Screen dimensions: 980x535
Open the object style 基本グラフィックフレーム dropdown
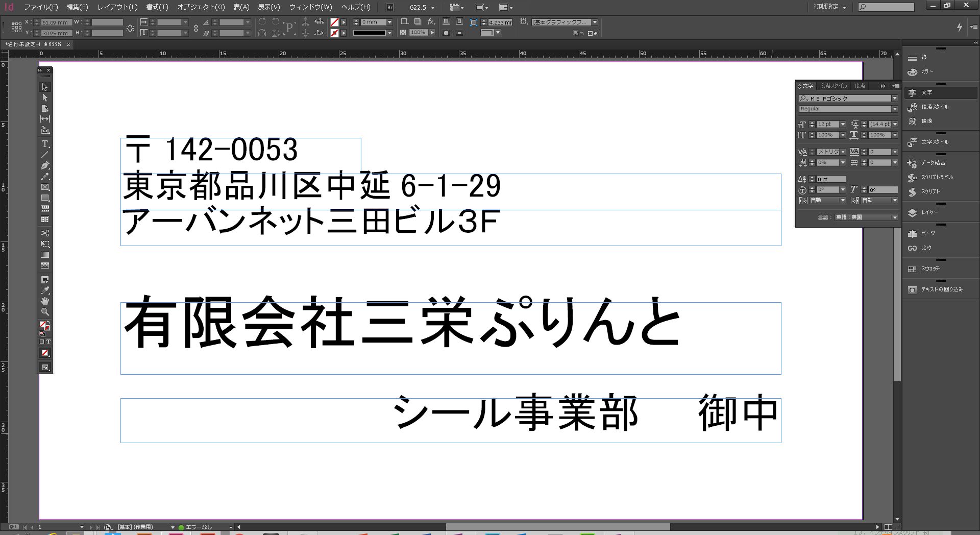pos(595,22)
